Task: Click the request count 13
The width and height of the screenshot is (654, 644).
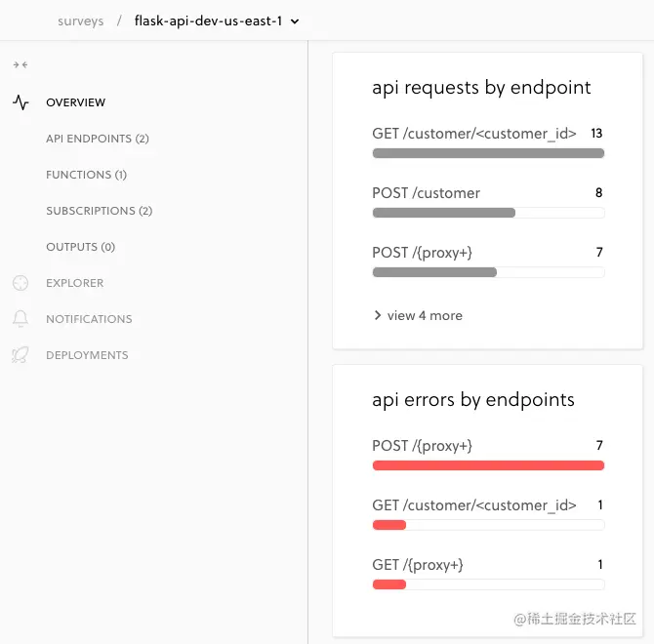Action: point(596,134)
